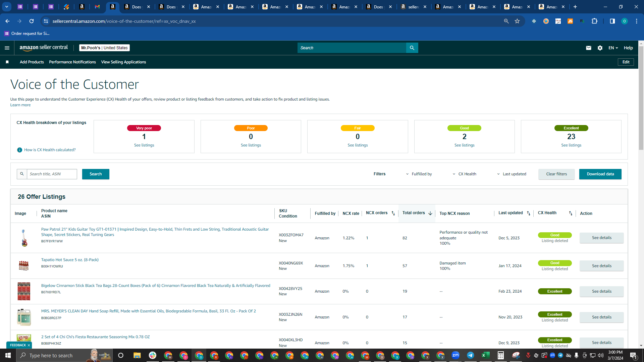Sort by Total orders down arrow
This screenshot has width=644, height=362.
point(430,213)
